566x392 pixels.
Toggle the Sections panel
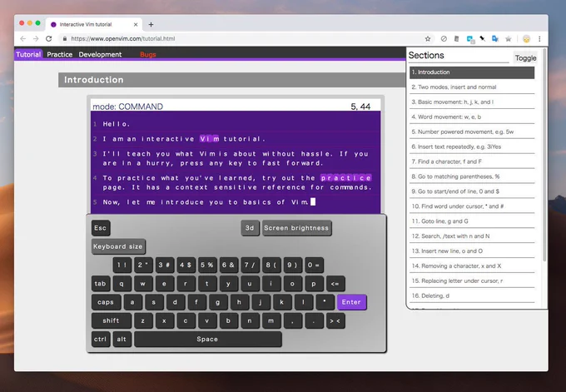coord(525,58)
